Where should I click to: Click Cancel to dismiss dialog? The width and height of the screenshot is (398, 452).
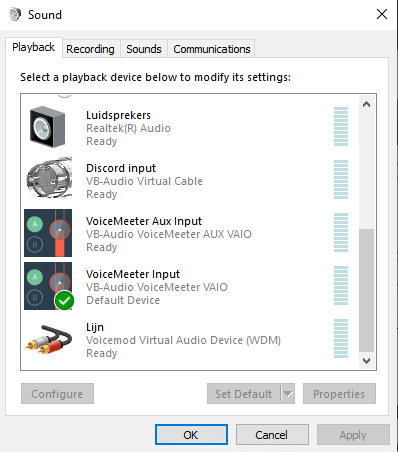pyautogui.click(x=272, y=435)
